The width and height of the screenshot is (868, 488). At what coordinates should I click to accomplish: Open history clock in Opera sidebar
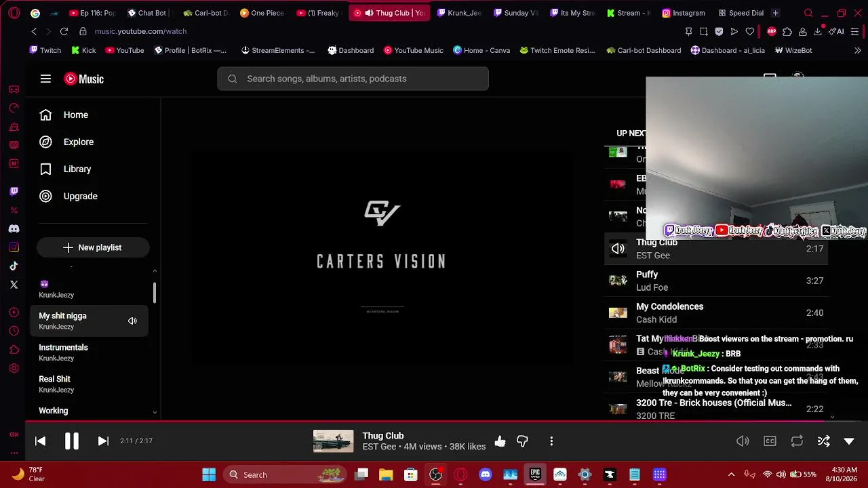click(14, 331)
